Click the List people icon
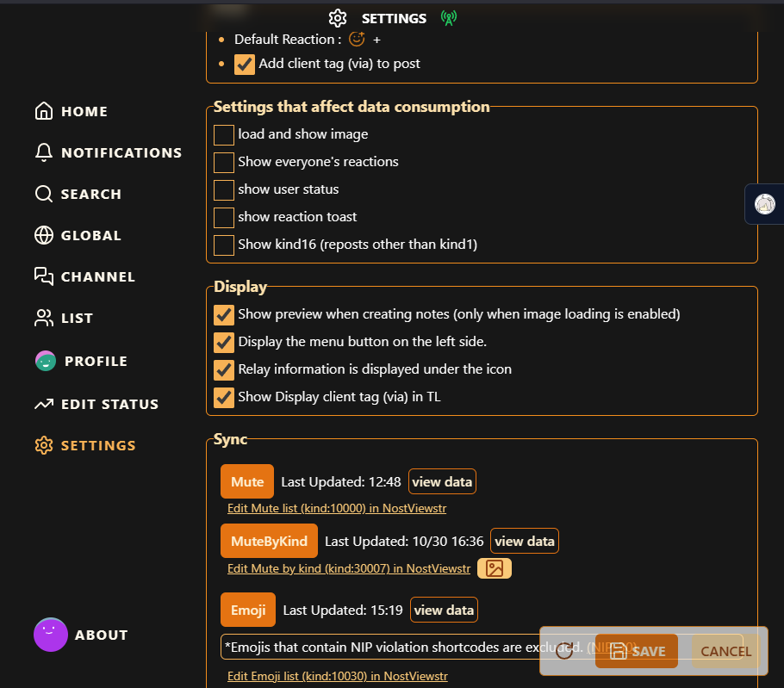This screenshot has height=688, width=784. [43, 318]
